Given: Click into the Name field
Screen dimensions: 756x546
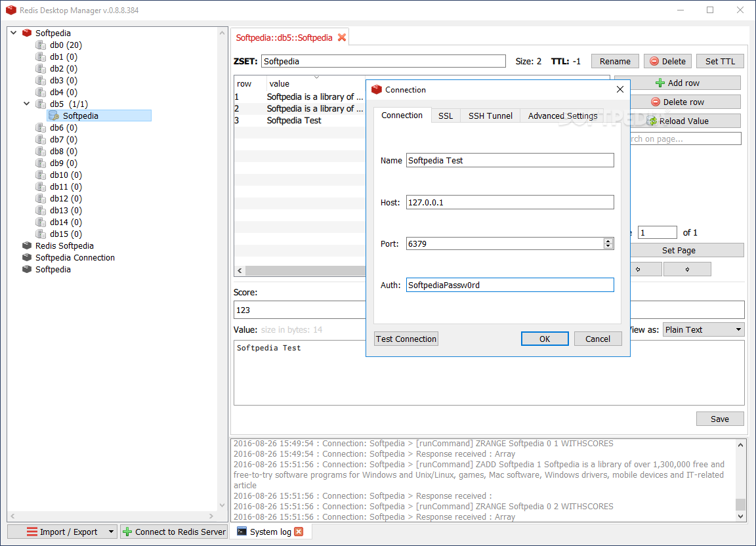Looking at the screenshot, I should point(510,160).
